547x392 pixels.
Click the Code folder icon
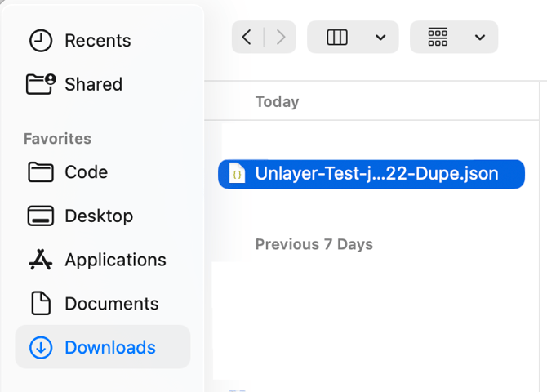41,172
